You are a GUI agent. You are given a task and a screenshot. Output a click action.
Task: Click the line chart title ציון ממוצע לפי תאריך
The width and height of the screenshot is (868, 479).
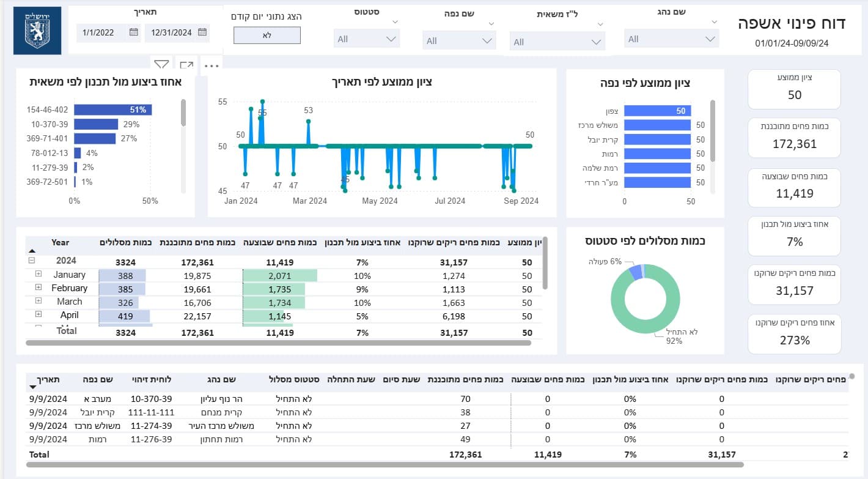[382, 82]
